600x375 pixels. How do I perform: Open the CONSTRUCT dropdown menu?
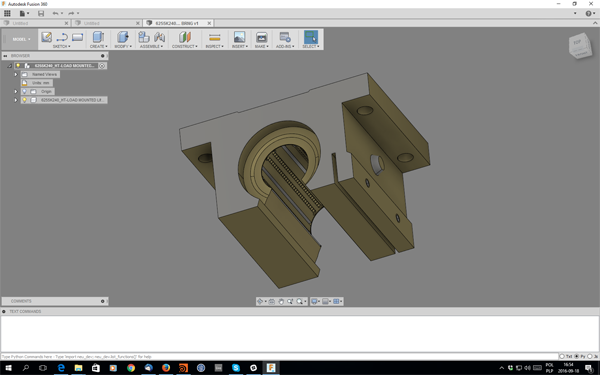pos(184,46)
